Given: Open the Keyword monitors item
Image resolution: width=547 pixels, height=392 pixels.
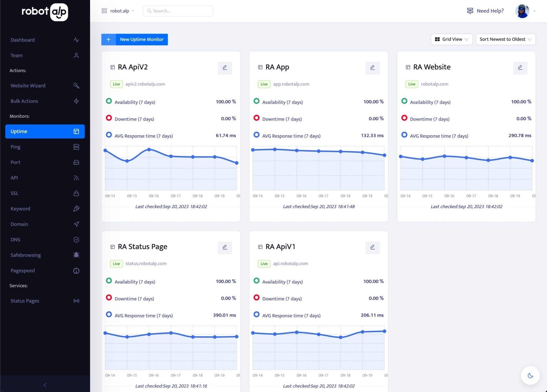Looking at the screenshot, I should click(x=45, y=209).
